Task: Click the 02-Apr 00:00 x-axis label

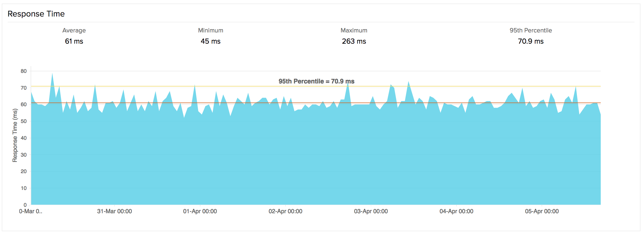Action: [285, 211]
